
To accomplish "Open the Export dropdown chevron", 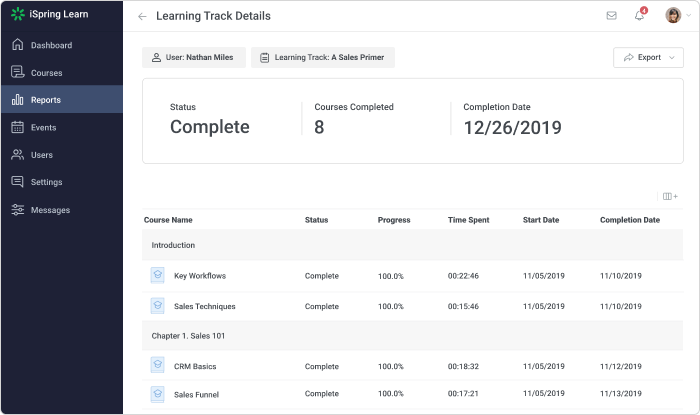I will [x=671, y=58].
